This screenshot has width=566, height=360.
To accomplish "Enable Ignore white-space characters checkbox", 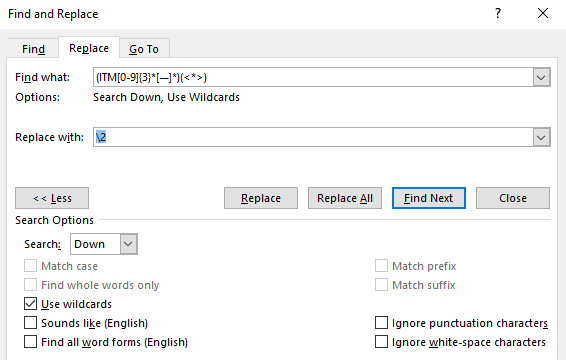I will coord(381,342).
